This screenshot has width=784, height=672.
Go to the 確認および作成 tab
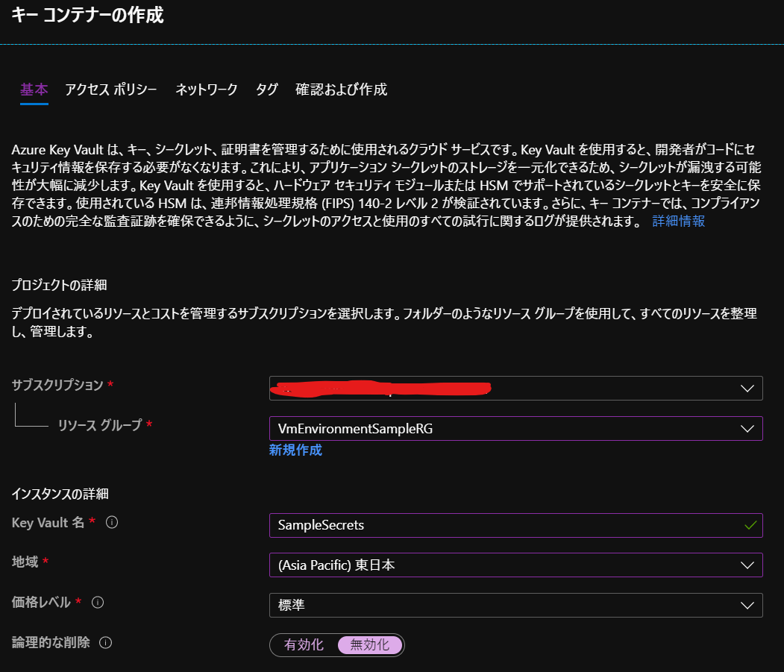click(x=342, y=90)
